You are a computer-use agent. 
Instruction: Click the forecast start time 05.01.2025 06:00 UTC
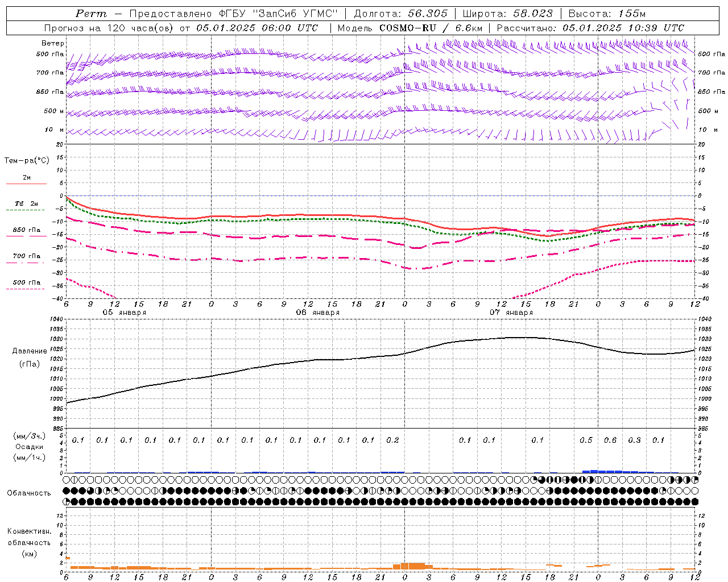tap(257, 28)
